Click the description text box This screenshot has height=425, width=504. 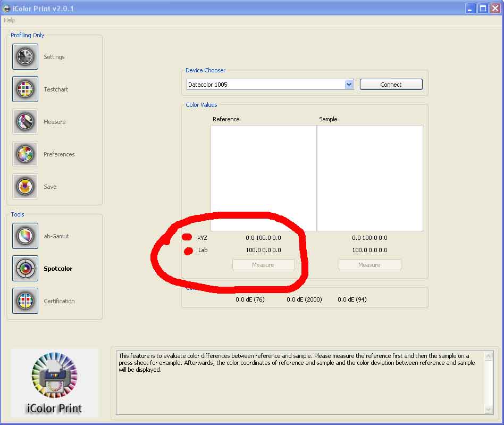tap(301, 382)
